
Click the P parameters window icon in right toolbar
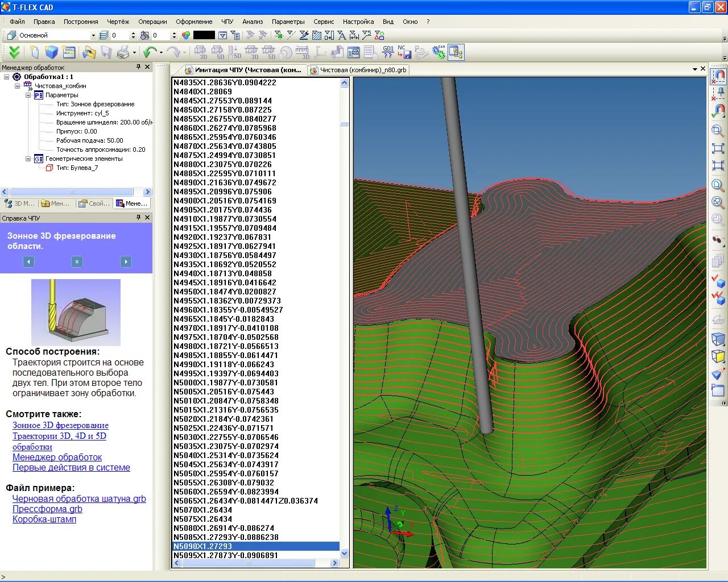pos(718,390)
